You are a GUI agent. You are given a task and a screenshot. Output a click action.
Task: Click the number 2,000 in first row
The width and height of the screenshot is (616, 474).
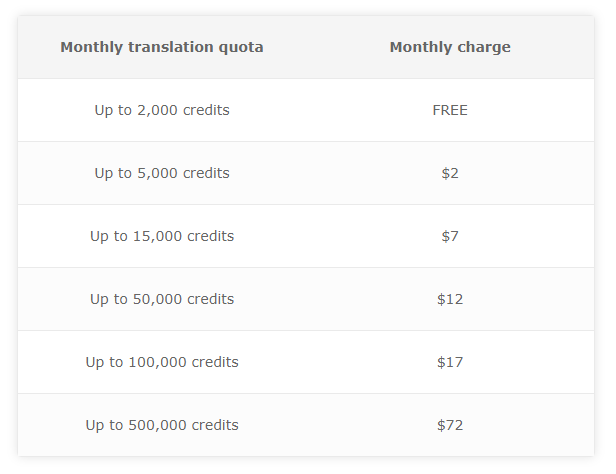[157, 111]
